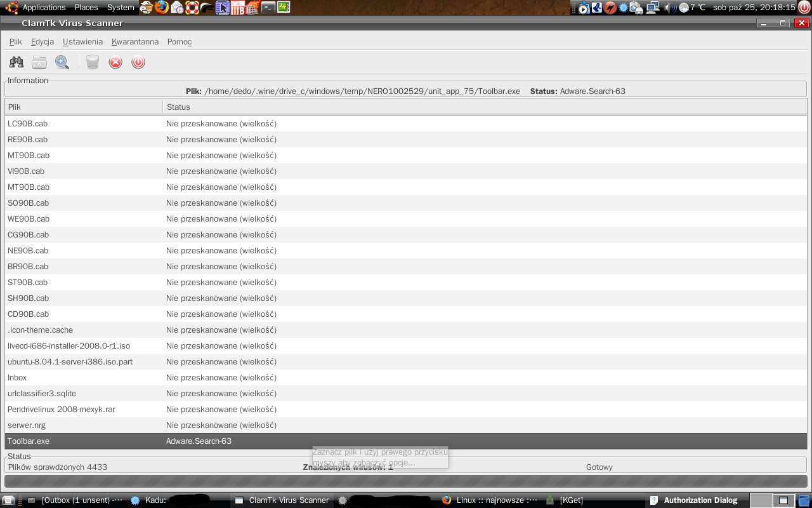
Task: Click the firewall brick icon in panel
Action: pos(252,8)
